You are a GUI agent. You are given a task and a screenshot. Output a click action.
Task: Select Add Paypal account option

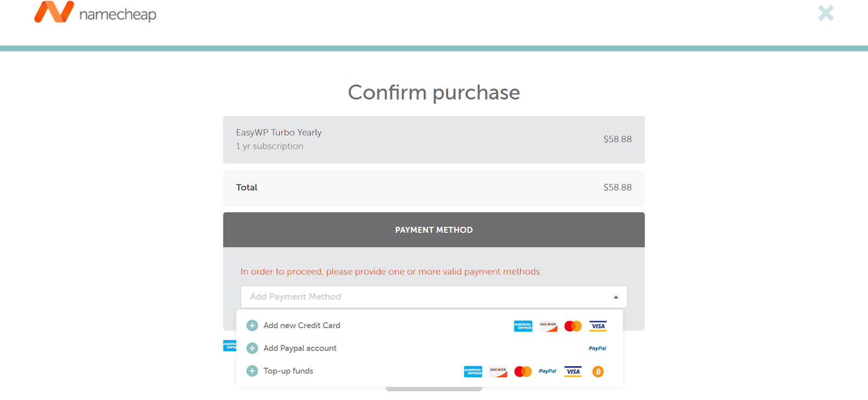click(x=299, y=348)
